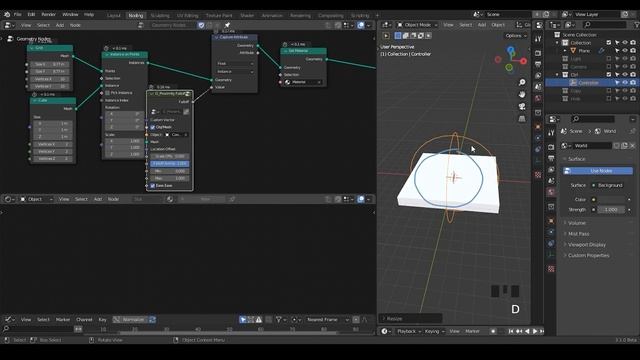Open the Render menu
640x360 pixels.
(x=49, y=14)
